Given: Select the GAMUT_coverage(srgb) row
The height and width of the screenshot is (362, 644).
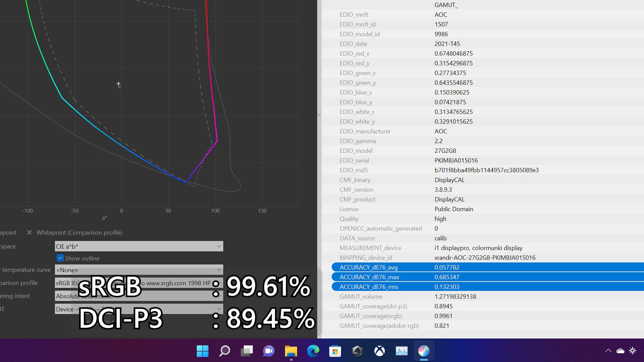Looking at the screenshot, I should (483, 316).
